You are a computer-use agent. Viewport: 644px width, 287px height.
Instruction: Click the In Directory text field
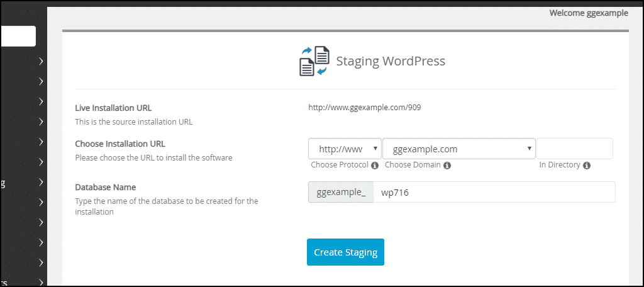(575, 149)
